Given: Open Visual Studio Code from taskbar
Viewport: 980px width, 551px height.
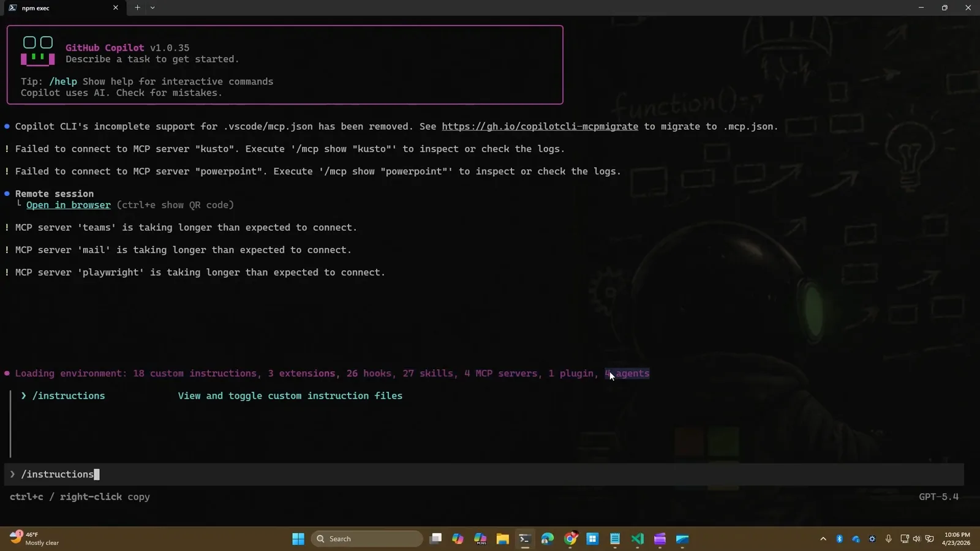Looking at the screenshot, I should coord(638,539).
